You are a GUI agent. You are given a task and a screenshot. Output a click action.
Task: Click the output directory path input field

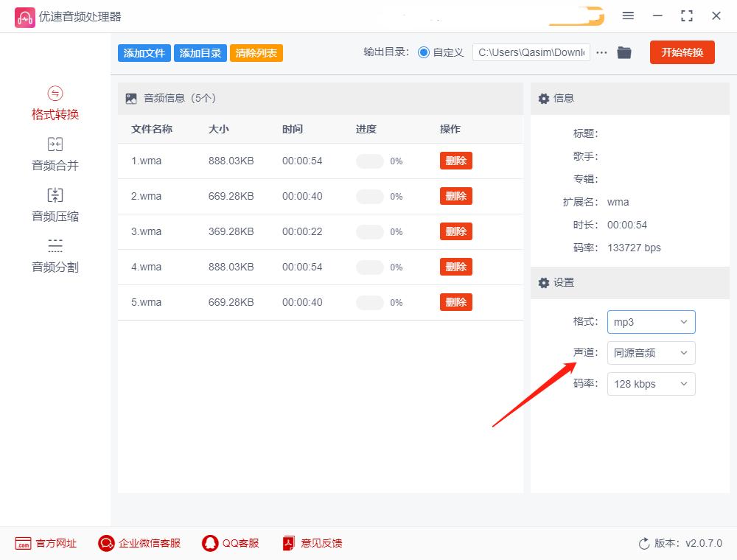[x=531, y=52]
